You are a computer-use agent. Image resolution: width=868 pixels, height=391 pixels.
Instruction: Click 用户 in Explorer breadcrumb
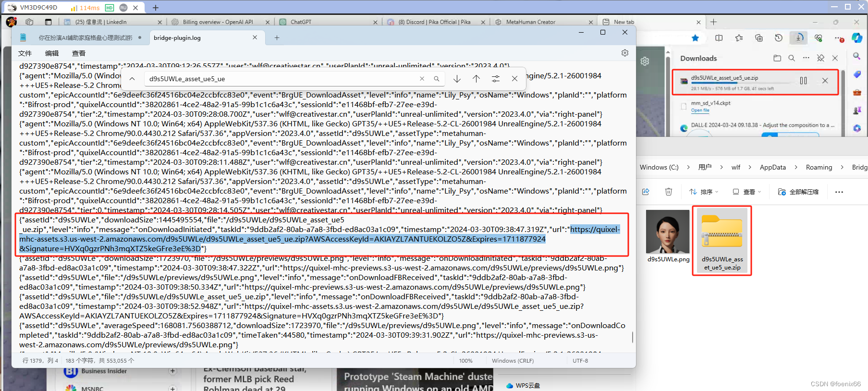click(x=705, y=167)
